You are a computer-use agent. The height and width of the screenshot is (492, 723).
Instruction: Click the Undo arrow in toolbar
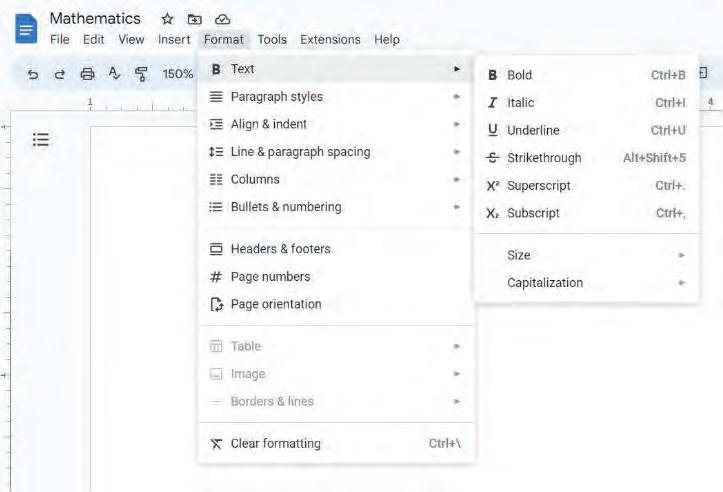click(x=33, y=74)
